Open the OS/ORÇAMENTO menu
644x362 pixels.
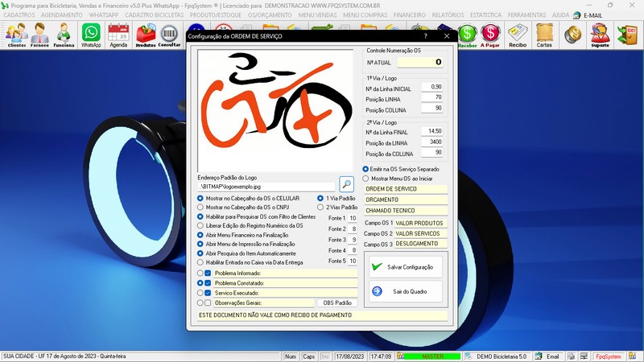(x=270, y=15)
